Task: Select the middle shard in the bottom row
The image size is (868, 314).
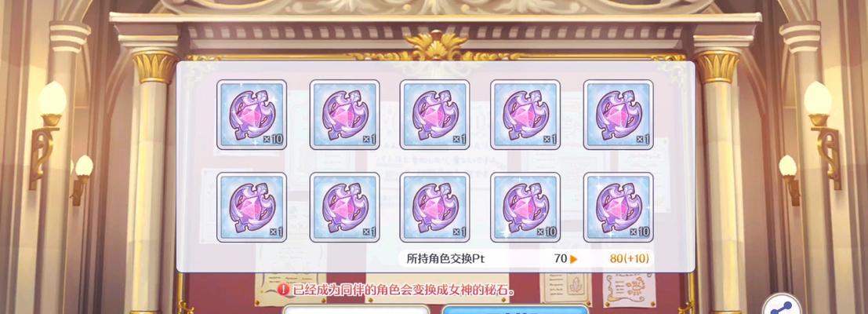Action: [434, 207]
